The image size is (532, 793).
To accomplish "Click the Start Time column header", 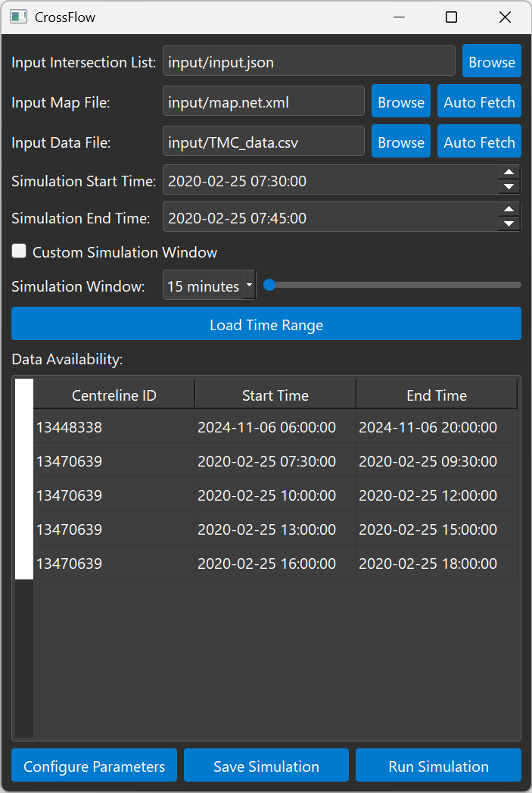I will tap(275, 395).
